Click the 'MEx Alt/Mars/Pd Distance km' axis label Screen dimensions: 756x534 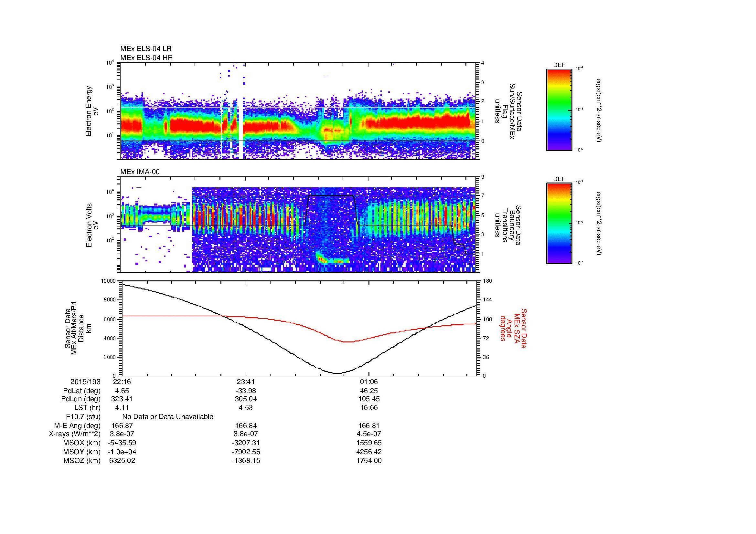click(77, 328)
